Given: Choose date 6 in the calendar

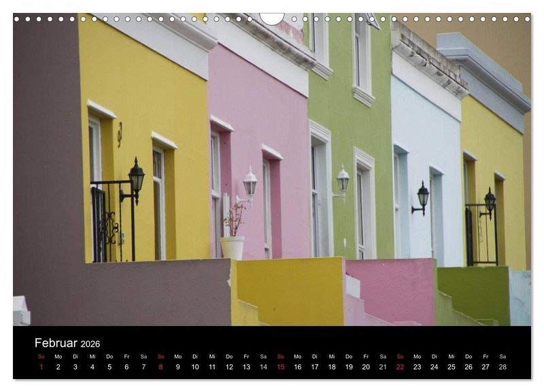Looking at the screenshot, I should pyautogui.click(x=126, y=367).
